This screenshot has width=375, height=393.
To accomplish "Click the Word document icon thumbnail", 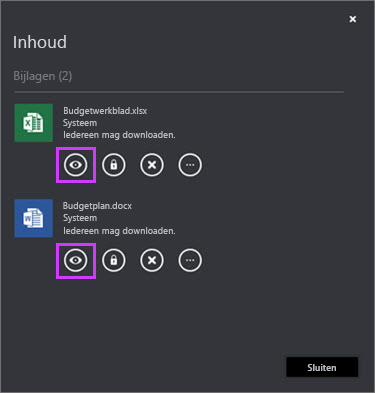I will pos(34,218).
